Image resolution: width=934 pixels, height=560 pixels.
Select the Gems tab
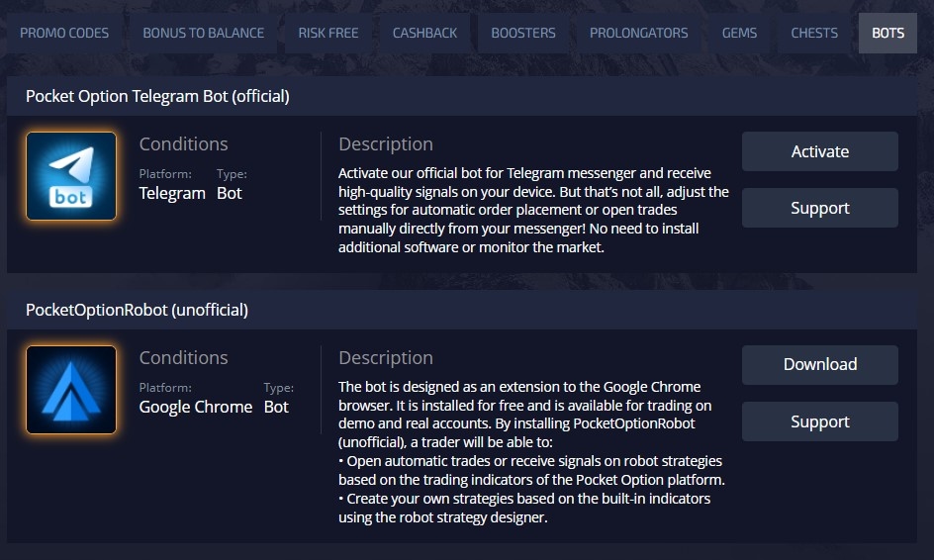(739, 33)
